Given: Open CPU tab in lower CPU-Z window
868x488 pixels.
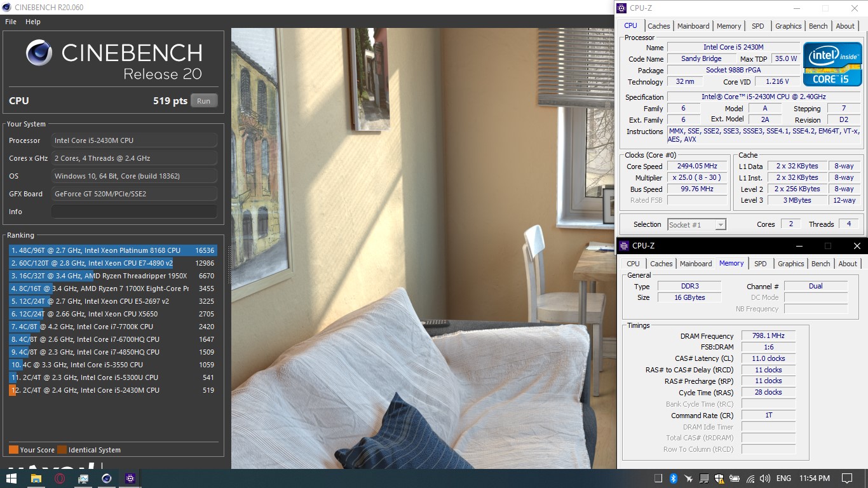Looking at the screenshot, I should tap(634, 264).
